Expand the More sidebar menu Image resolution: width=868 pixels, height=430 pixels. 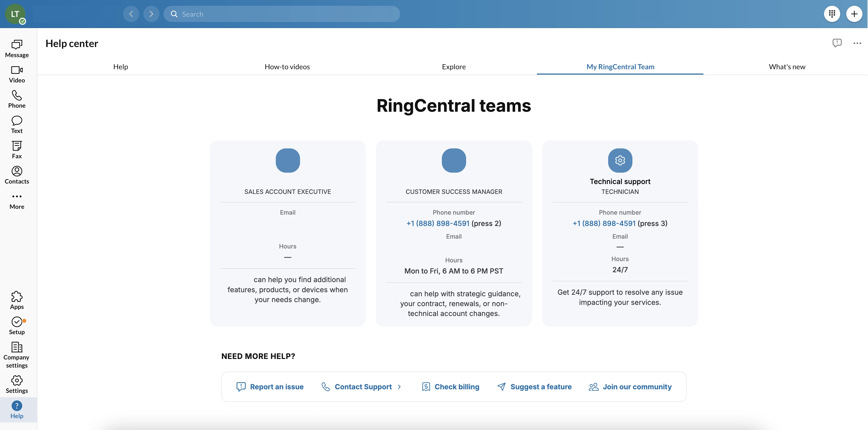[17, 200]
